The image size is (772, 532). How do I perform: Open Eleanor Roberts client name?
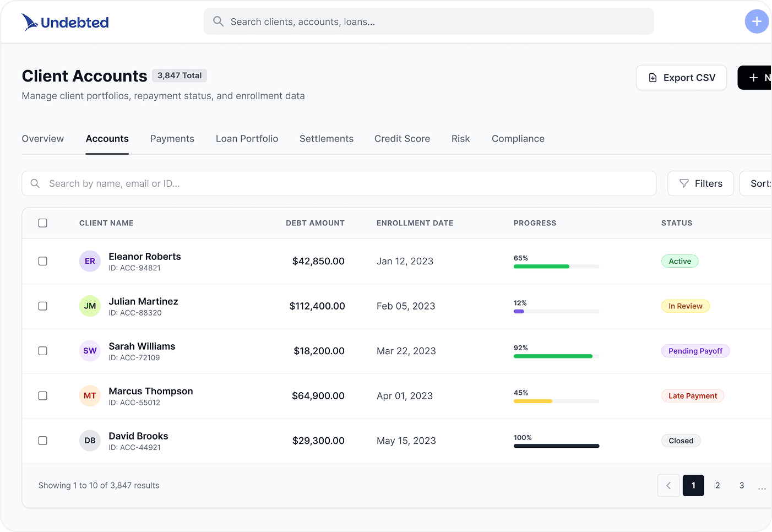[x=145, y=257]
